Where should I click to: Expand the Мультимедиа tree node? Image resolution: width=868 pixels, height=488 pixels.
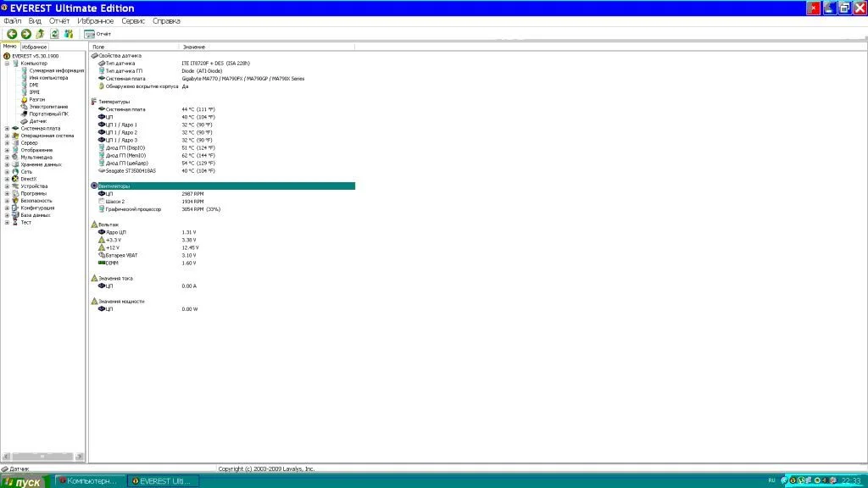point(7,157)
